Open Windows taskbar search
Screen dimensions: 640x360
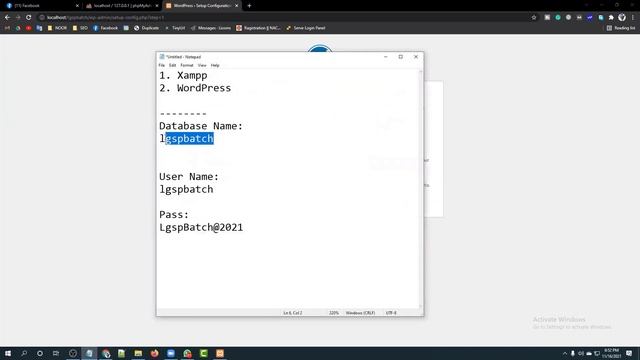pyautogui.click(x=24, y=353)
